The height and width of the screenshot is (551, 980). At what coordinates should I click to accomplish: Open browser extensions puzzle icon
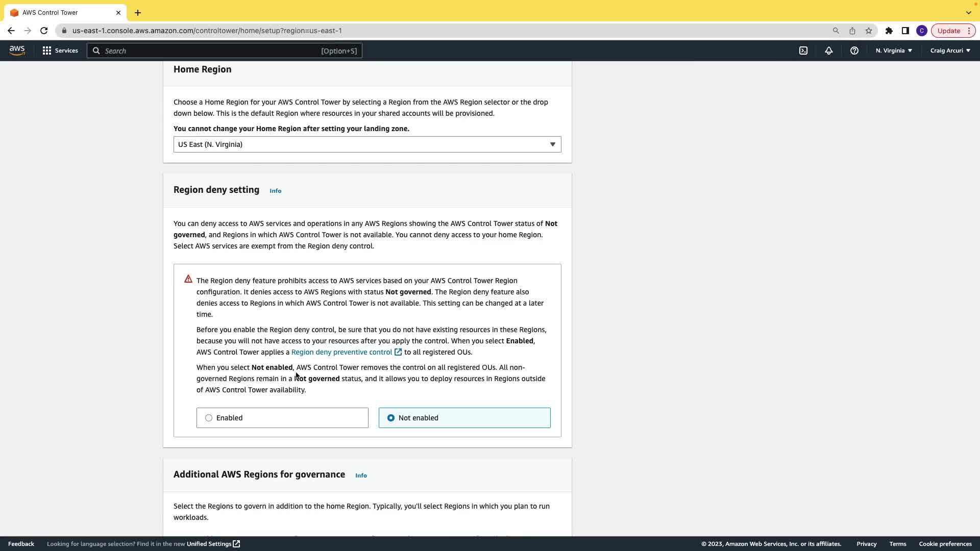[889, 31]
